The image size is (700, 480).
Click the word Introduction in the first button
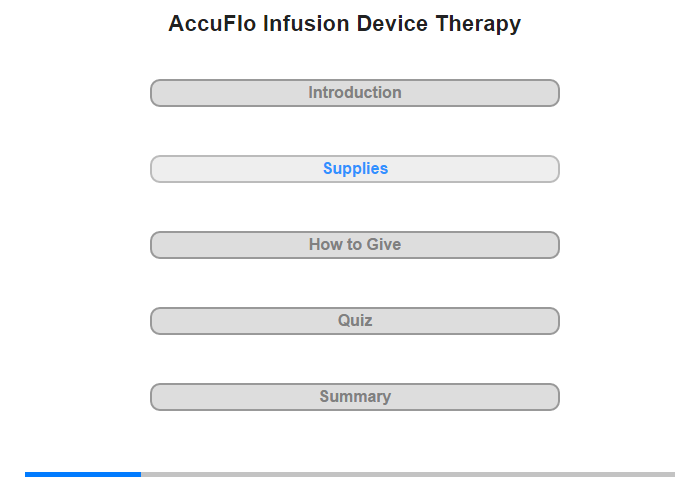pyautogui.click(x=355, y=92)
